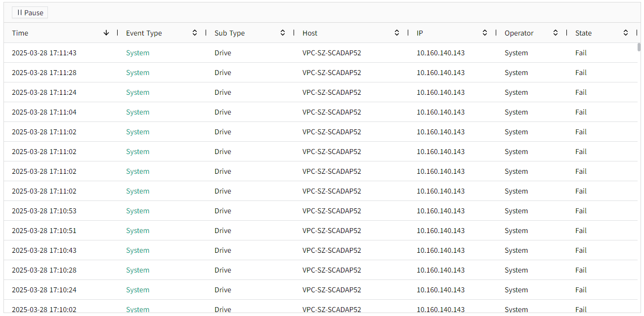Click the IP column sort icon
Image resolution: width=644 pixels, height=316 pixels.
[x=485, y=33]
